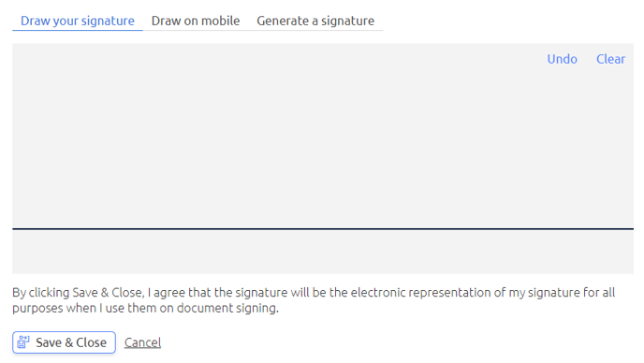Click the save icon inside Save & Close
The height and width of the screenshot is (363, 644).
pyautogui.click(x=23, y=342)
